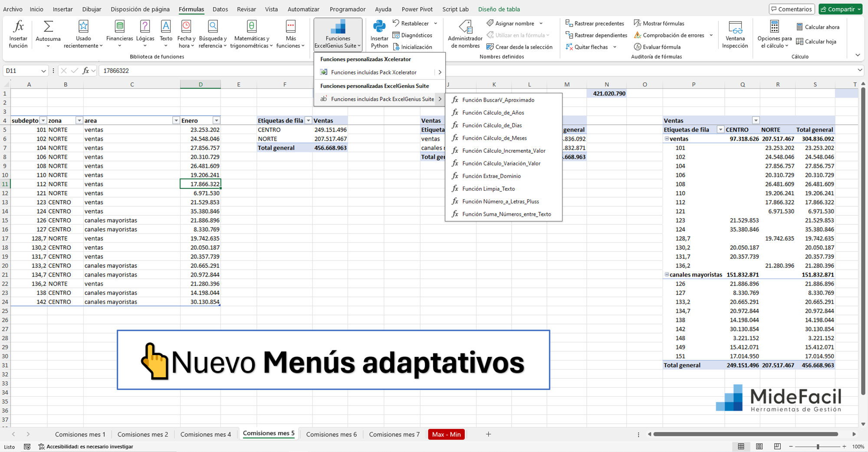Open Quitar flechas dropdown arrow
This screenshot has height=452, width=868.
point(615,47)
